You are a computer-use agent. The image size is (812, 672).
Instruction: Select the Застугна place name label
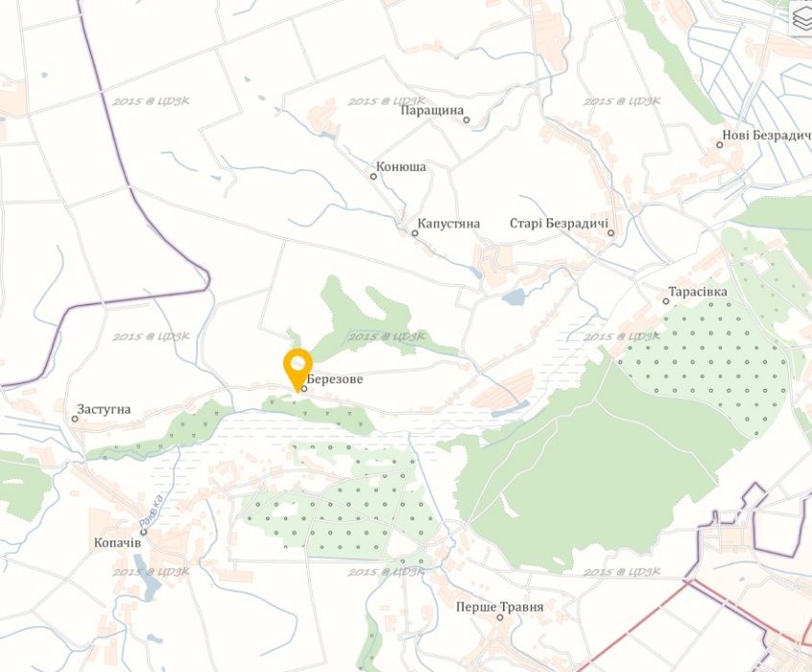pyautogui.click(x=104, y=409)
